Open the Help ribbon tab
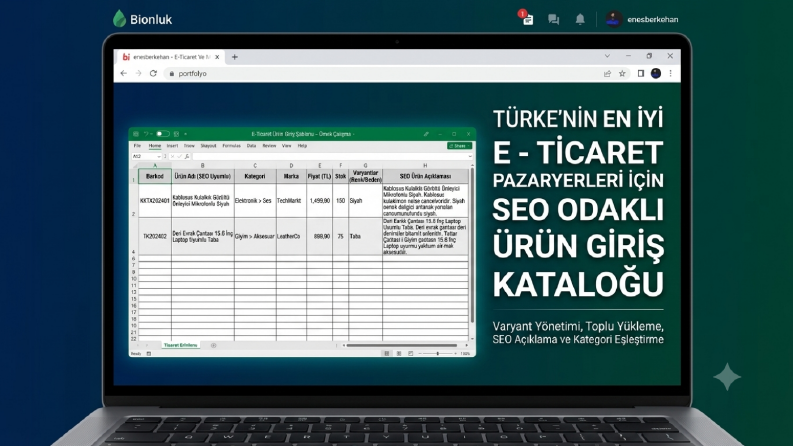Viewport: 793px width, 446px height. point(302,146)
